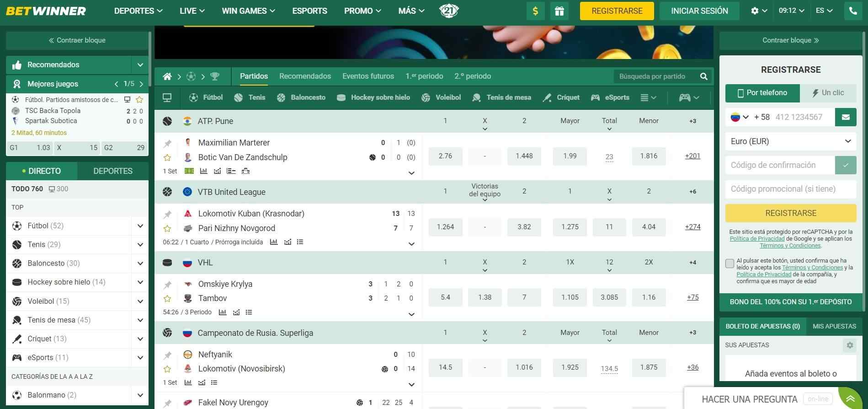Switch to Por telefono registration
This screenshot has height=409, width=868.
tap(762, 93)
